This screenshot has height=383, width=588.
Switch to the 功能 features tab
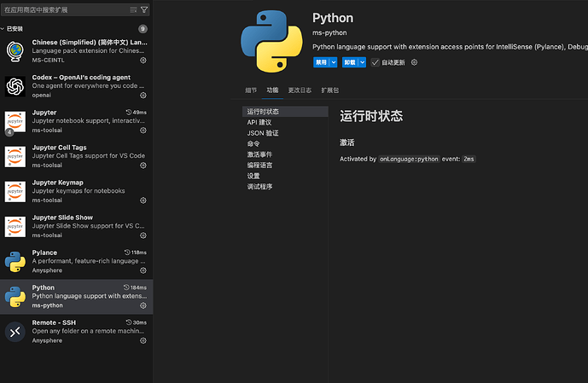(272, 90)
